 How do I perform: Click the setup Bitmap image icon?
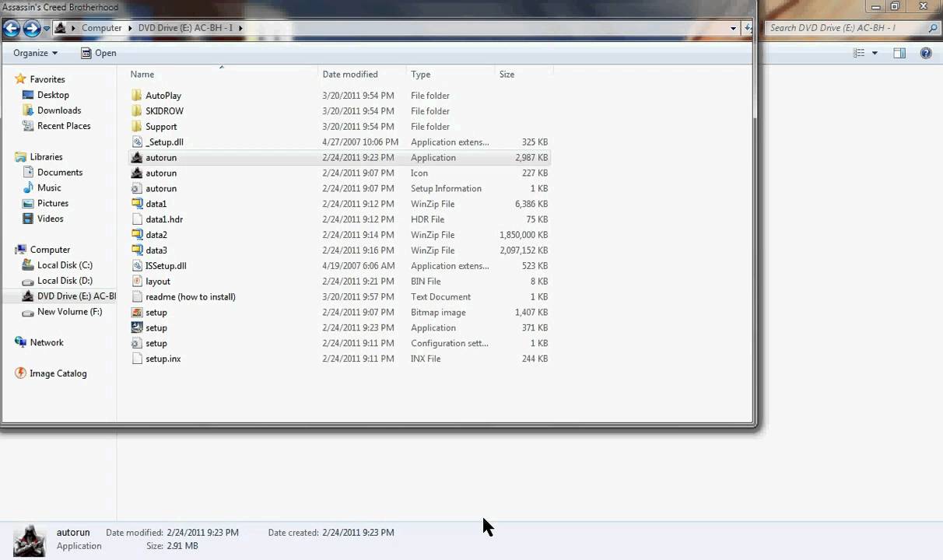[x=137, y=313]
